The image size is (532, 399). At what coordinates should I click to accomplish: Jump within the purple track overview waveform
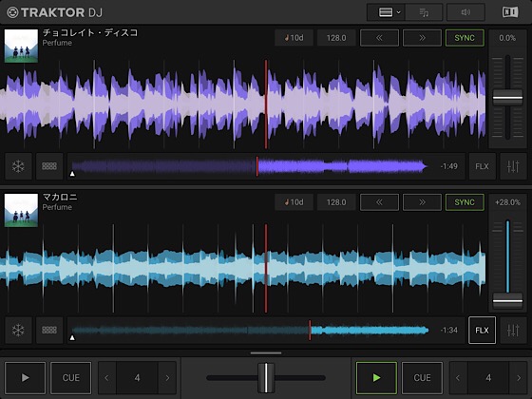click(249, 166)
